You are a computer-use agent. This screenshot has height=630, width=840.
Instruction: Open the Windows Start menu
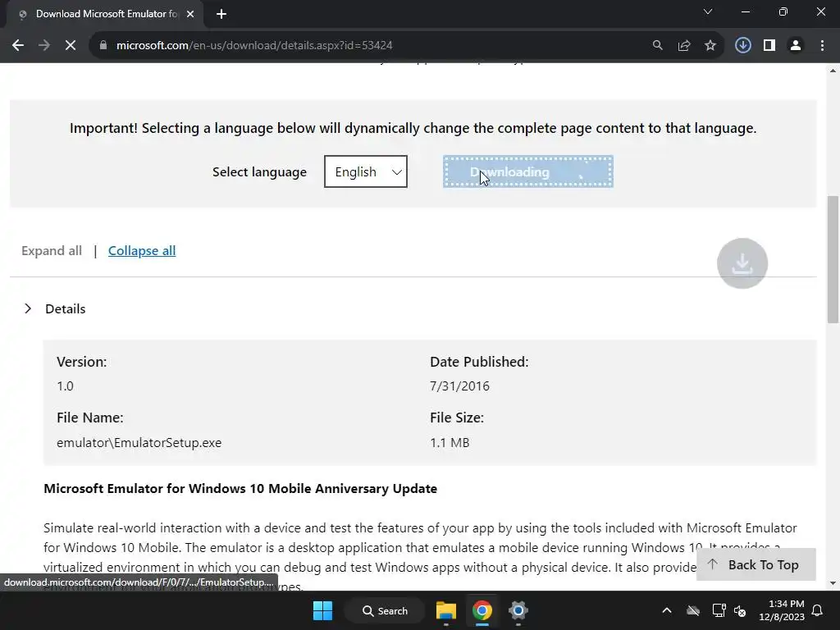click(x=322, y=610)
